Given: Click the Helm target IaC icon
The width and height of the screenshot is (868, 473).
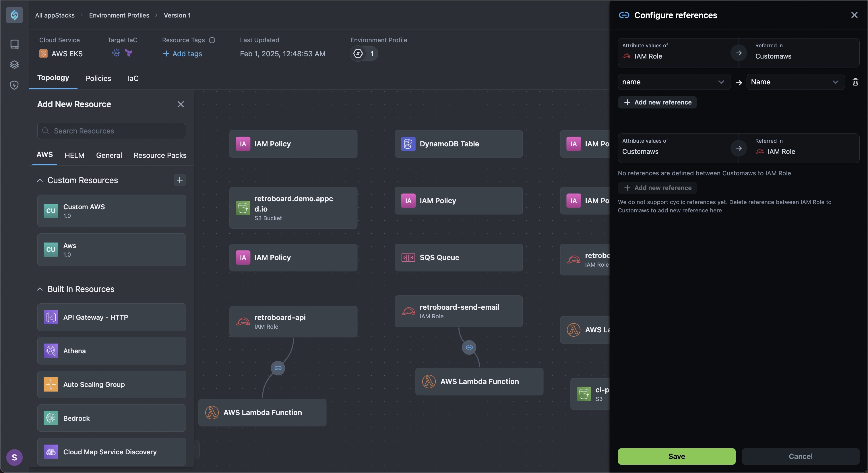Looking at the screenshot, I should pyautogui.click(x=116, y=53).
